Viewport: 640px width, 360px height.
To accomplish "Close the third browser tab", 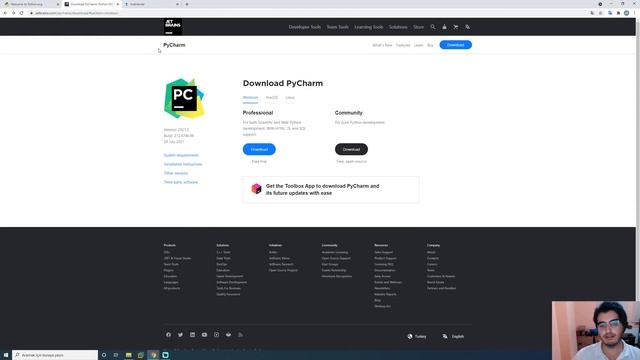I will click(177, 4).
